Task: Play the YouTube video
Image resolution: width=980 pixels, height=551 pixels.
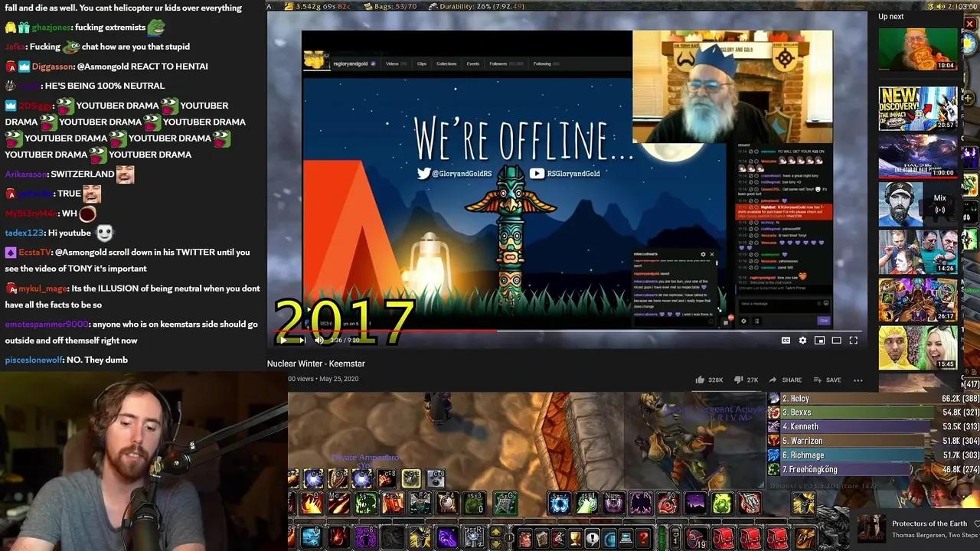Action: (283, 341)
